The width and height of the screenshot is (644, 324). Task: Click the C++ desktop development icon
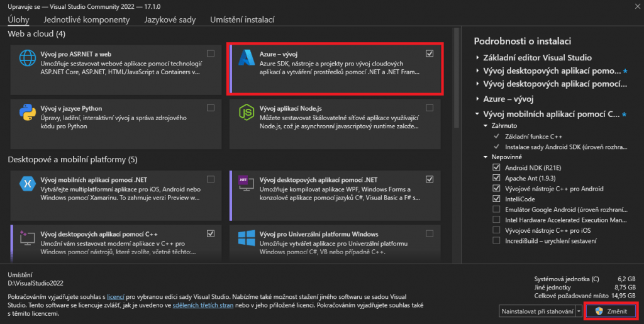[28, 238]
